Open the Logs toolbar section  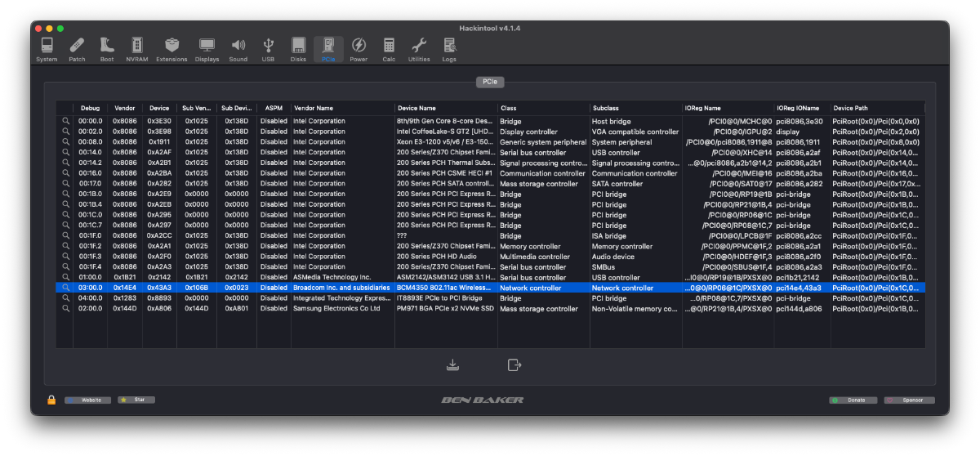click(x=449, y=49)
